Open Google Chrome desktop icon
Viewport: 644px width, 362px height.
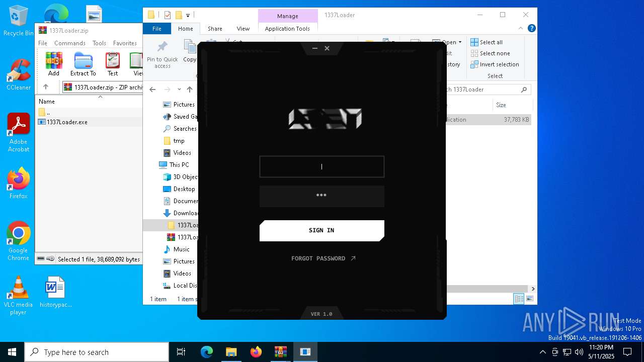coord(18,241)
